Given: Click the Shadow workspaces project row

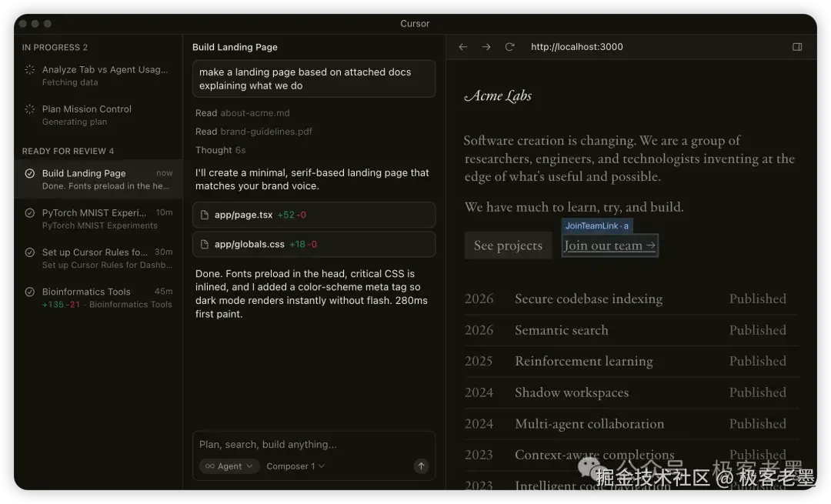Looking at the screenshot, I should [631, 392].
